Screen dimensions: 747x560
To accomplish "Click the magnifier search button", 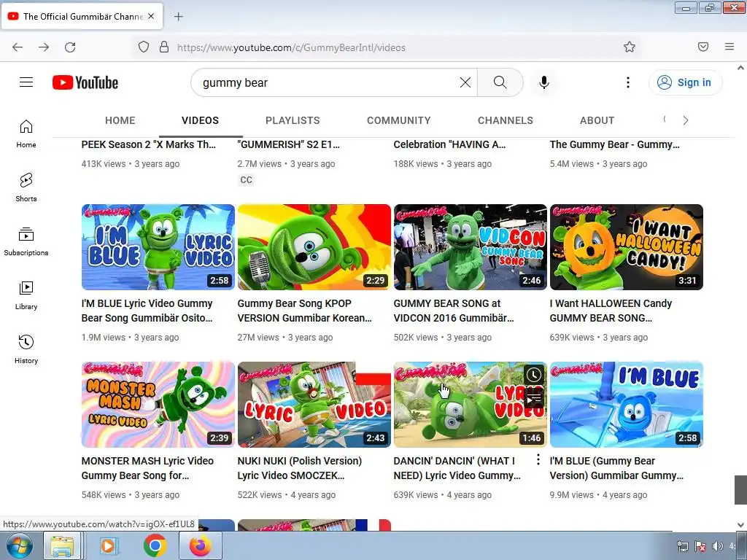I will click(500, 82).
